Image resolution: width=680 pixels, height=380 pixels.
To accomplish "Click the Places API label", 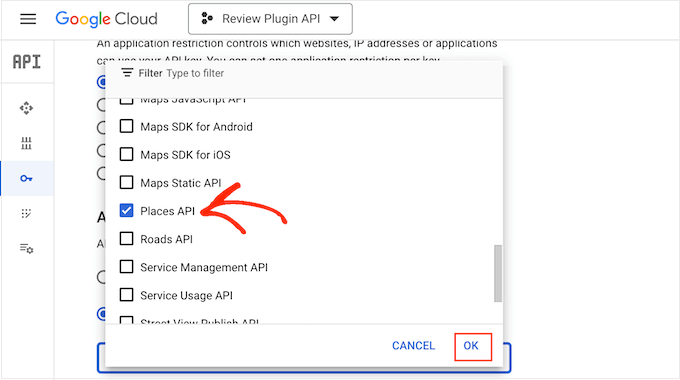I will 167,211.
